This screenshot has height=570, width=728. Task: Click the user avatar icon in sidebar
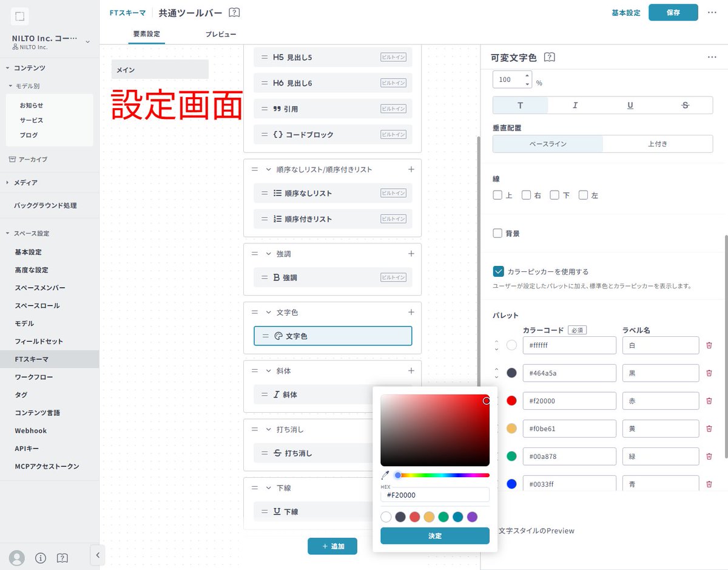pos(18,557)
